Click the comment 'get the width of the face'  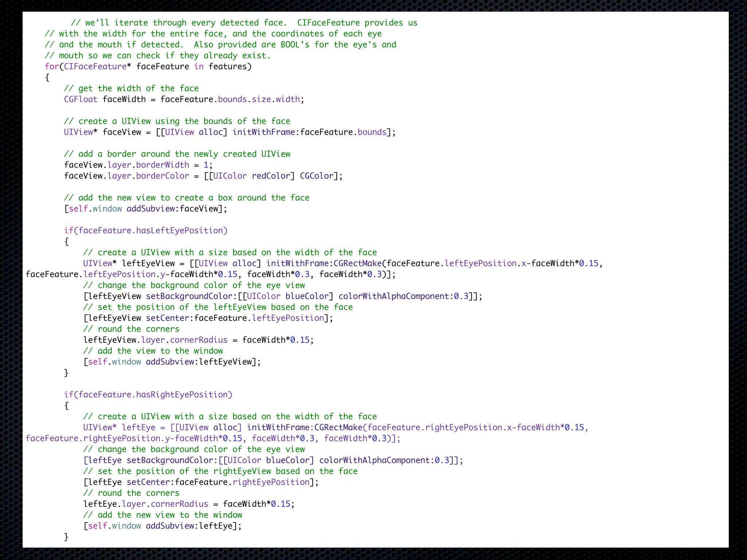point(131,88)
